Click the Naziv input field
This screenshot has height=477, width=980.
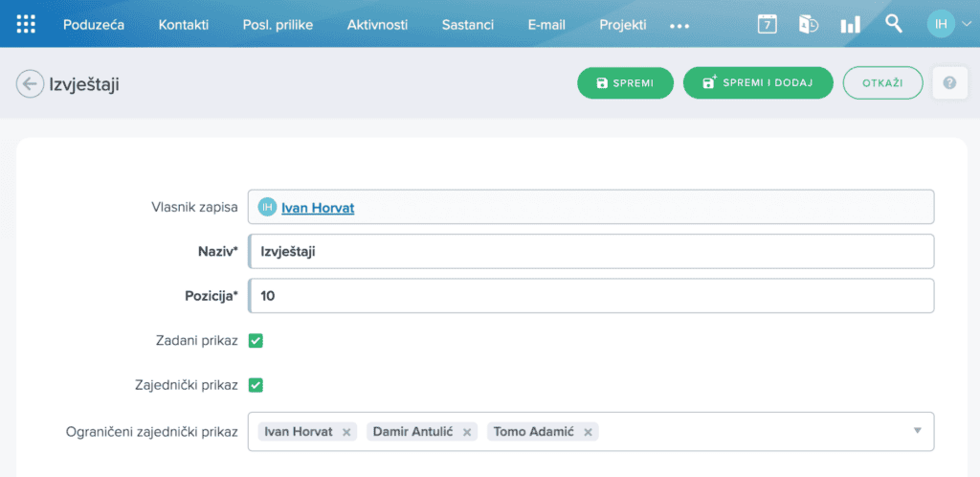[591, 251]
